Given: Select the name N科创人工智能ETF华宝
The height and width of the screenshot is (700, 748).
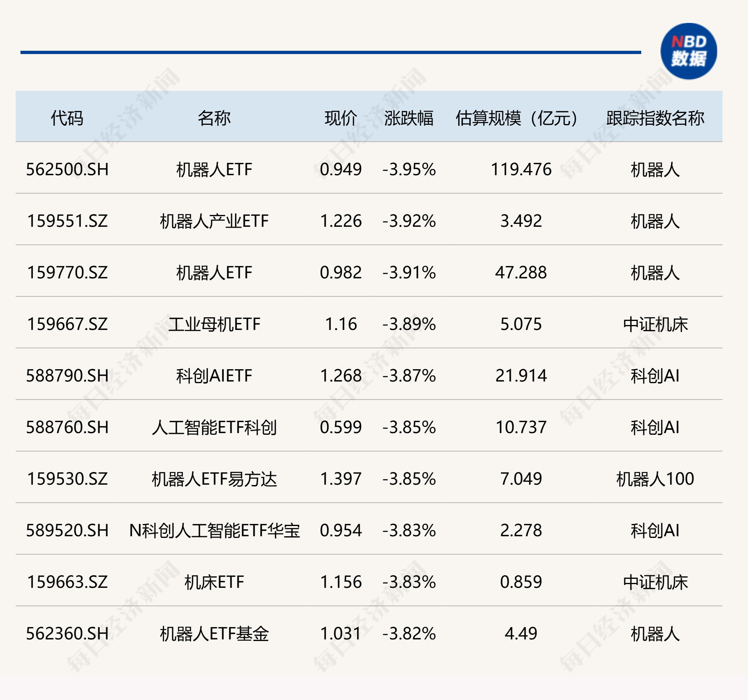Looking at the screenshot, I should (x=214, y=531).
